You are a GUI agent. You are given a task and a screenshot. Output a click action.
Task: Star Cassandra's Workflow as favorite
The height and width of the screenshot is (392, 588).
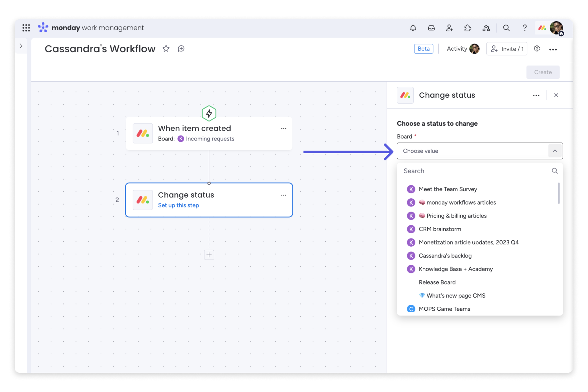click(x=166, y=49)
